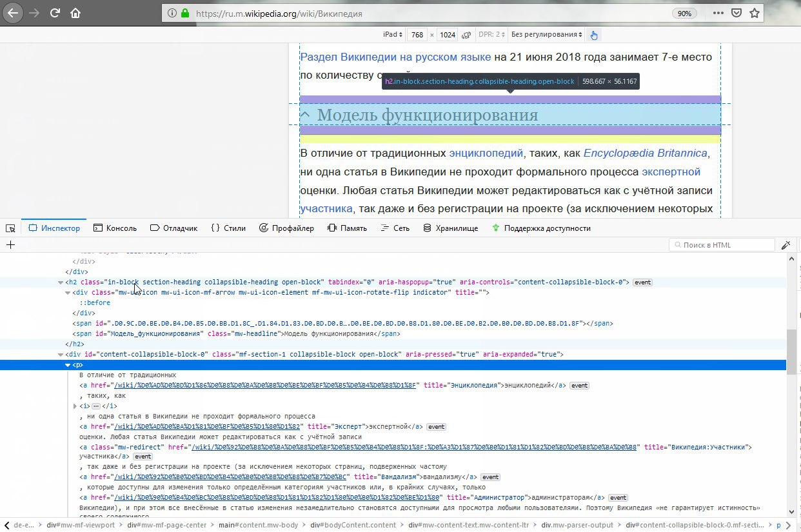Focus the 'Поиск в HTML' search box
The height and width of the screenshot is (532, 801).
[x=722, y=245]
